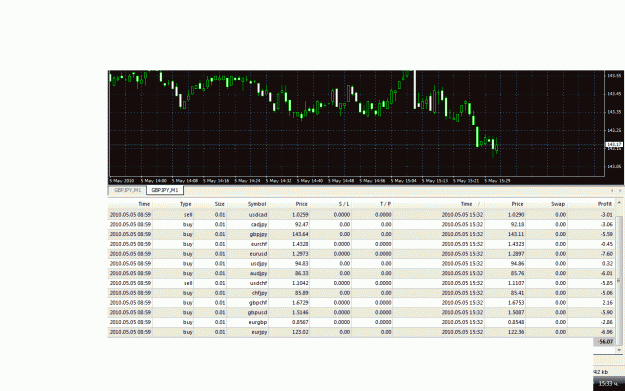Viewport: 625px width, 391px height.
Task: Click the close price 122.36
Action: [x=516, y=332]
